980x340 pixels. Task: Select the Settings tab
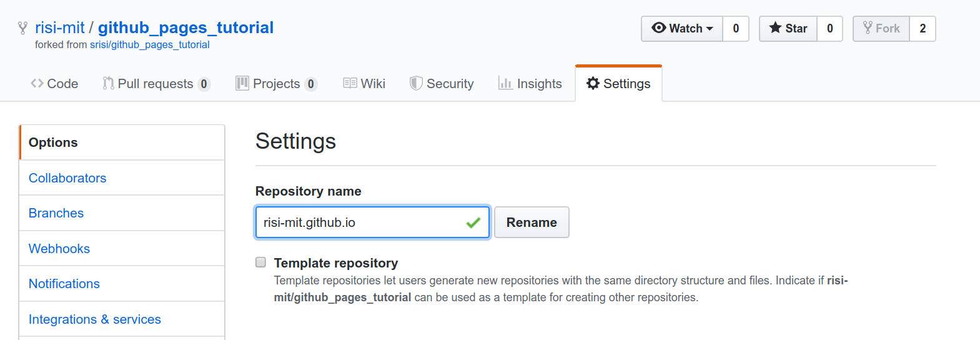tap(618, 84)
